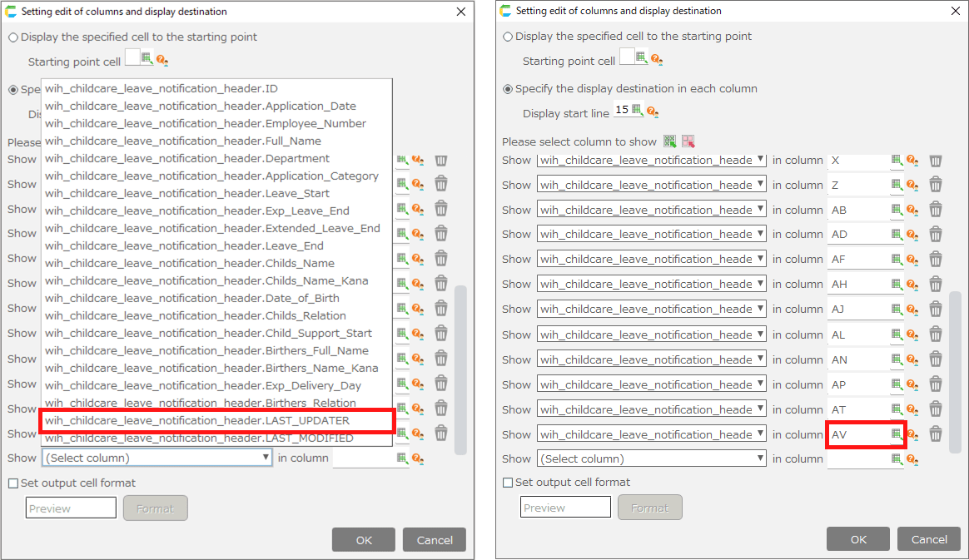
Task: Click the cell picker icon beside Display start line 15
Action: pyautogui.click(x=637, y=111)
